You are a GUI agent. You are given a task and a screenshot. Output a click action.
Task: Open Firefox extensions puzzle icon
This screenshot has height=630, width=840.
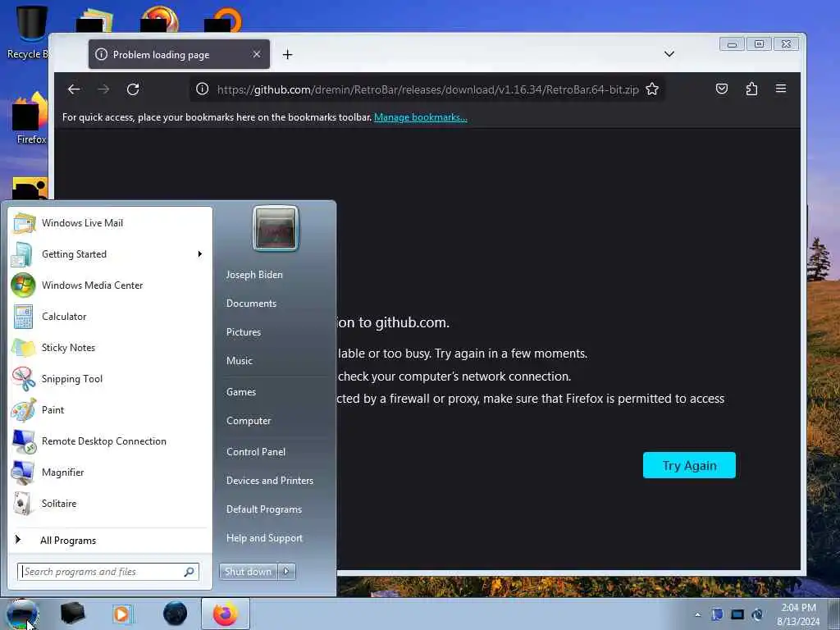[x=751, y=89]
